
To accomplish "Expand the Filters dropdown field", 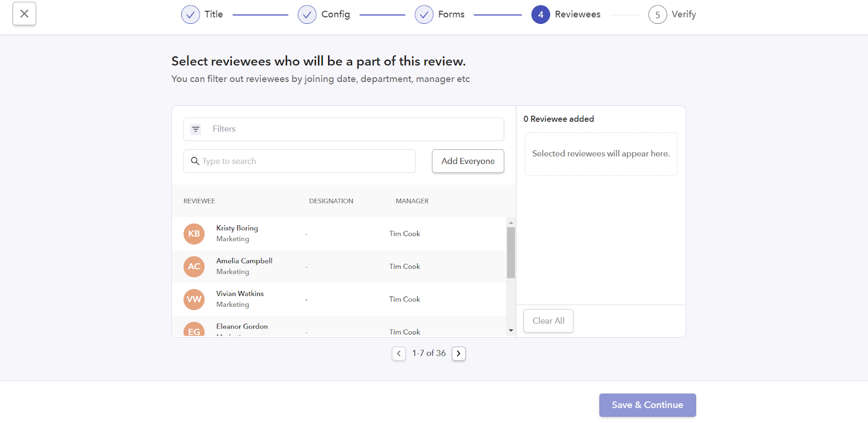I will coord(343,129).
